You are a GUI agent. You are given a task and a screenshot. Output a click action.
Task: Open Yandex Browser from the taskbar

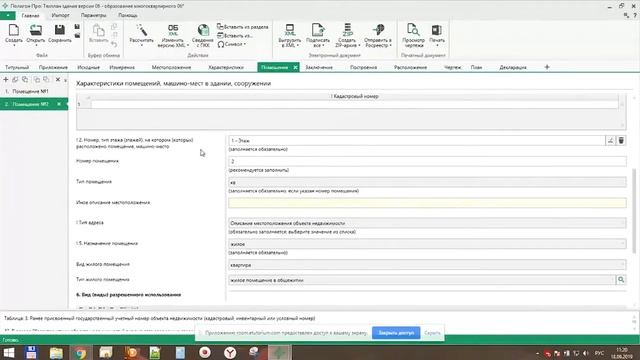(230, 353)
